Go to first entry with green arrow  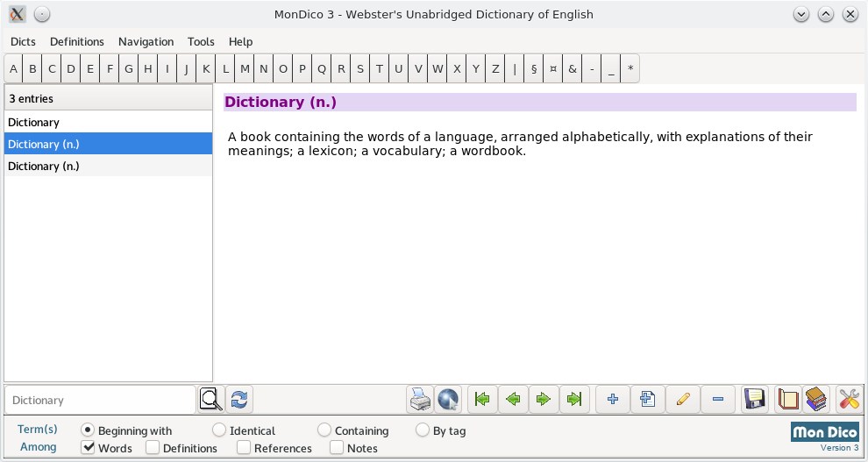click(483, 400)
